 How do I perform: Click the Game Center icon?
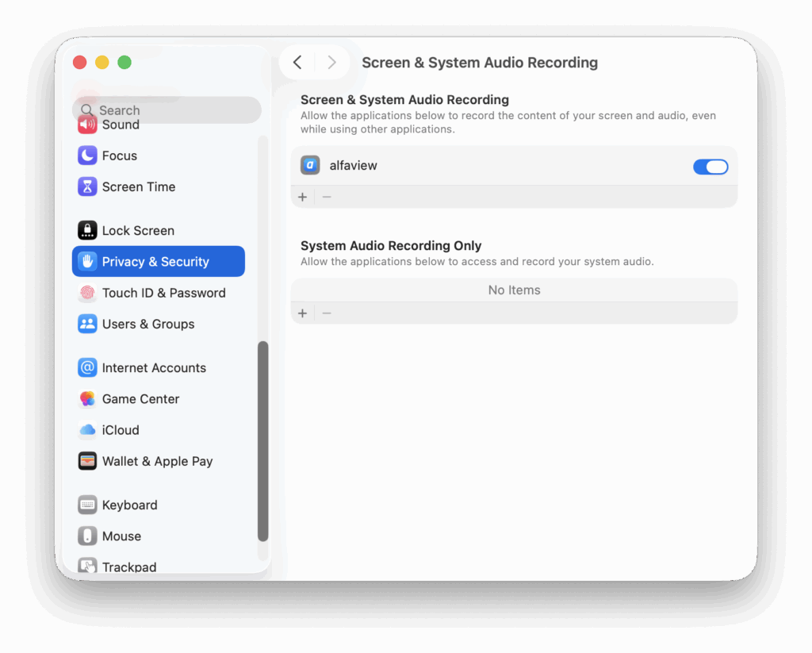(87, 399)
